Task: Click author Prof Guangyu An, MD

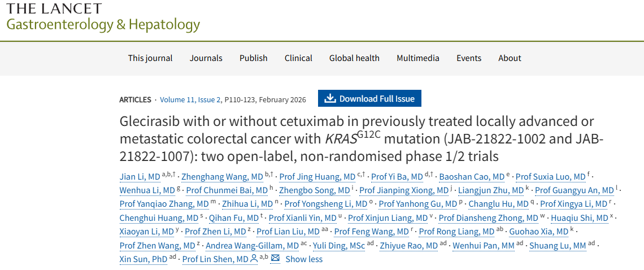Action: click(x=574, y=190)
